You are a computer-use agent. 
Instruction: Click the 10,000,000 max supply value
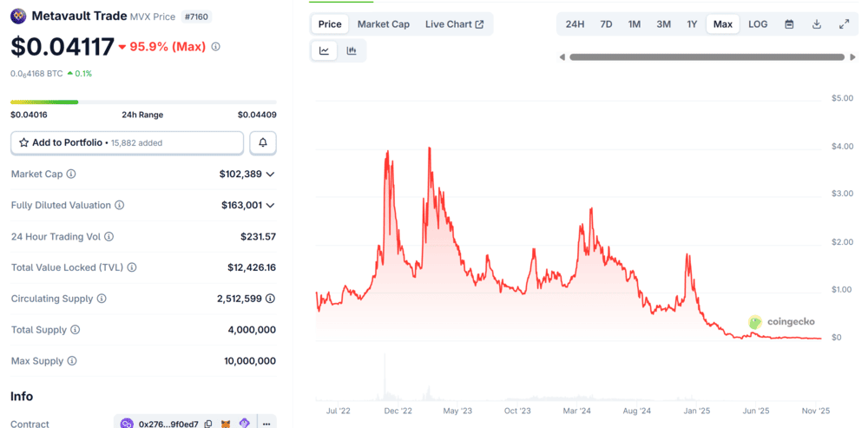point(250,361)
